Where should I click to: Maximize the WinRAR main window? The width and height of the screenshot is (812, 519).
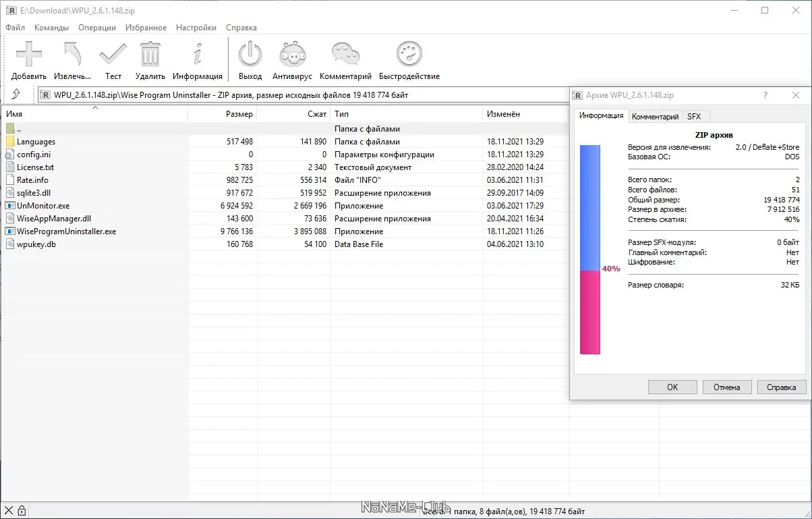pyautogui.click(x=765, y=10)
